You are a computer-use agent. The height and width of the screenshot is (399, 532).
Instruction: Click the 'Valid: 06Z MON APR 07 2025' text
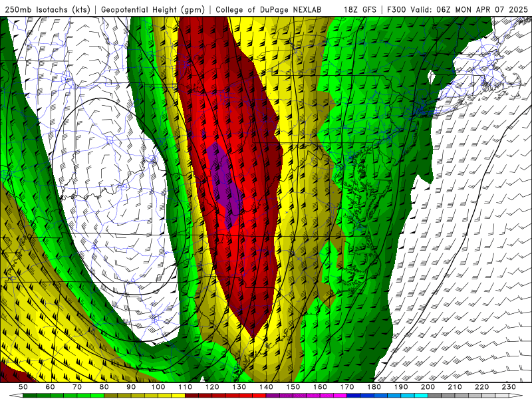(469, 9)
